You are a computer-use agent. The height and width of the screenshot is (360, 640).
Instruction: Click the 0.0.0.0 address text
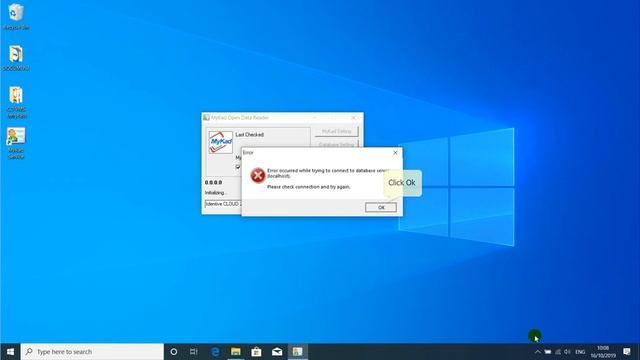pos(213,182)
